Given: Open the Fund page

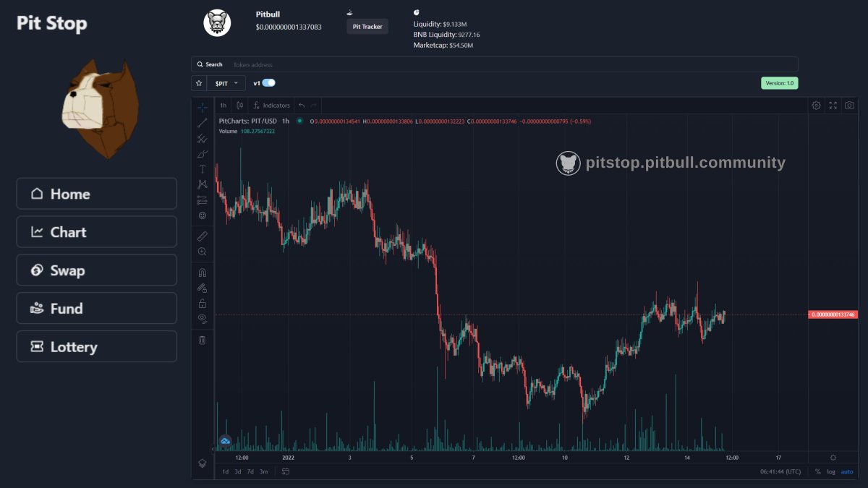Looking at the screenshot, I should coord(96,309).
